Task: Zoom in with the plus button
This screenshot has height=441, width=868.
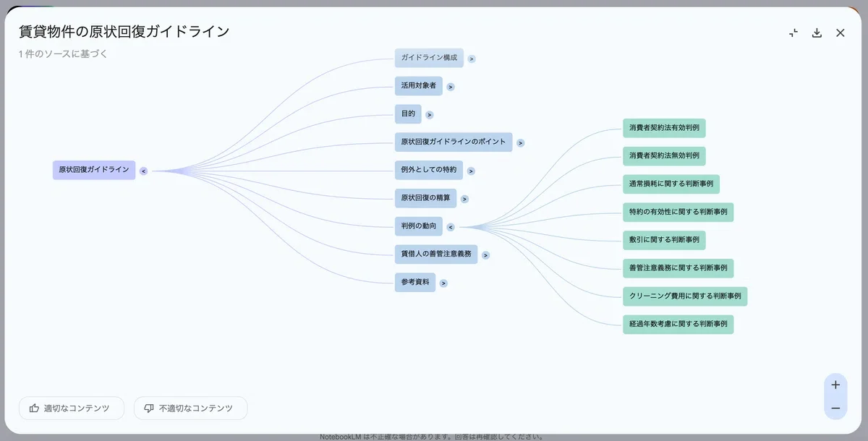Action: 835,385
